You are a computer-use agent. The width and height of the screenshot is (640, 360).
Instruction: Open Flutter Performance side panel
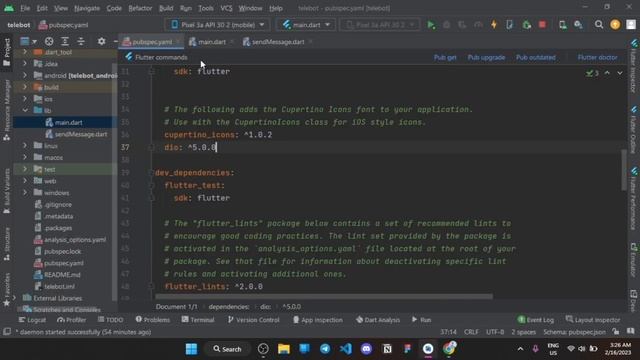(633, 199)
